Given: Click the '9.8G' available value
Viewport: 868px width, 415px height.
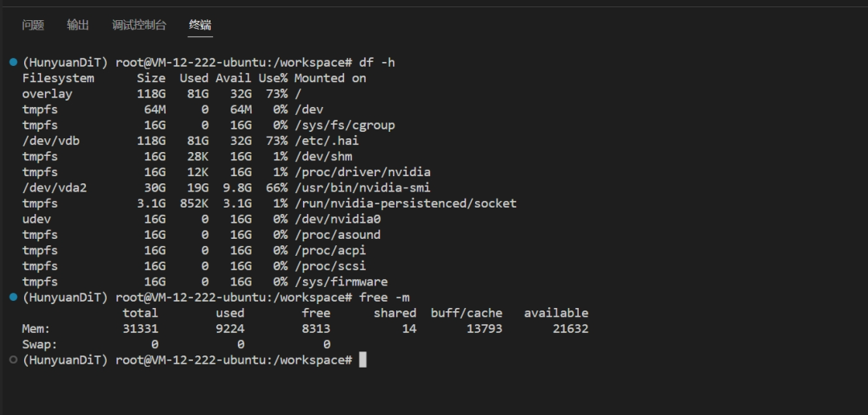Looking at the screenshot, I should point(237,188).
